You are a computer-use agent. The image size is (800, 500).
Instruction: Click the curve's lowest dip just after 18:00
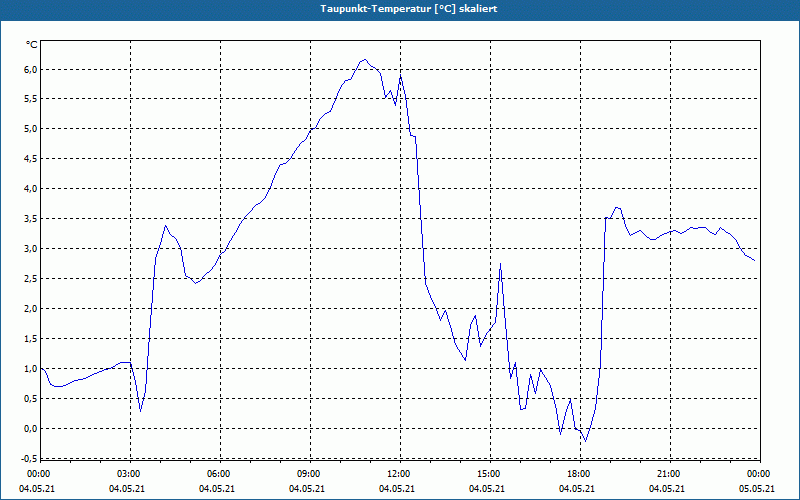tap(586, 441)
